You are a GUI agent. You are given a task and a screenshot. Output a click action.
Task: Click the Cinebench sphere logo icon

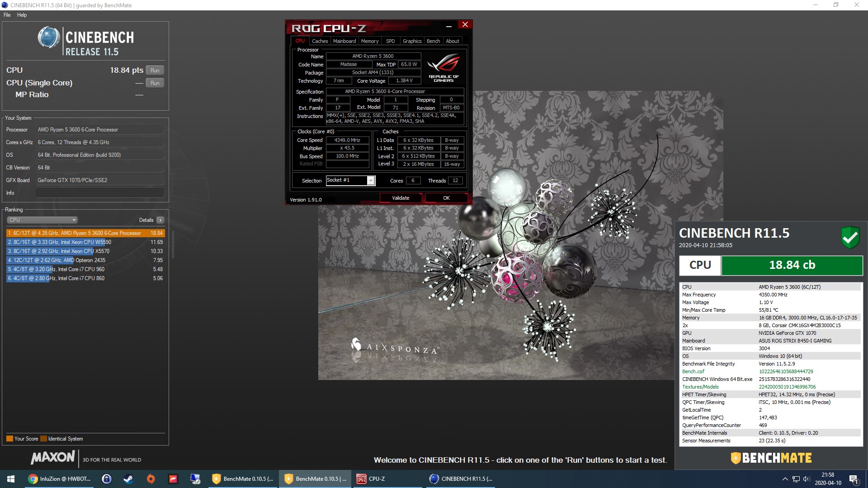[x=49, y=38]
